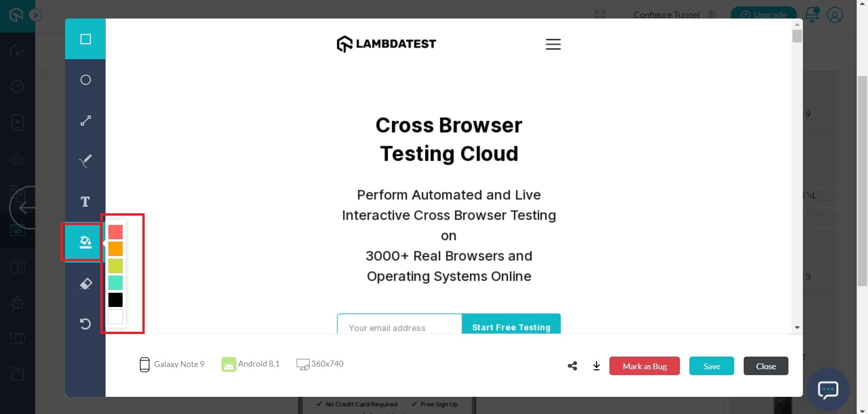The image size is (868, 414).
Task: Share the screenshot via share icon
Action: 572,366
